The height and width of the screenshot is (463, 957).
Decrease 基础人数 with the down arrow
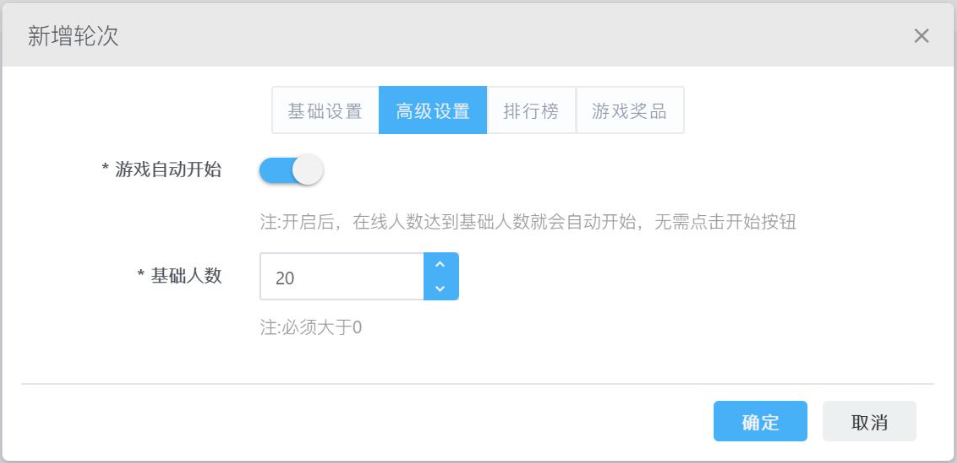441,288
